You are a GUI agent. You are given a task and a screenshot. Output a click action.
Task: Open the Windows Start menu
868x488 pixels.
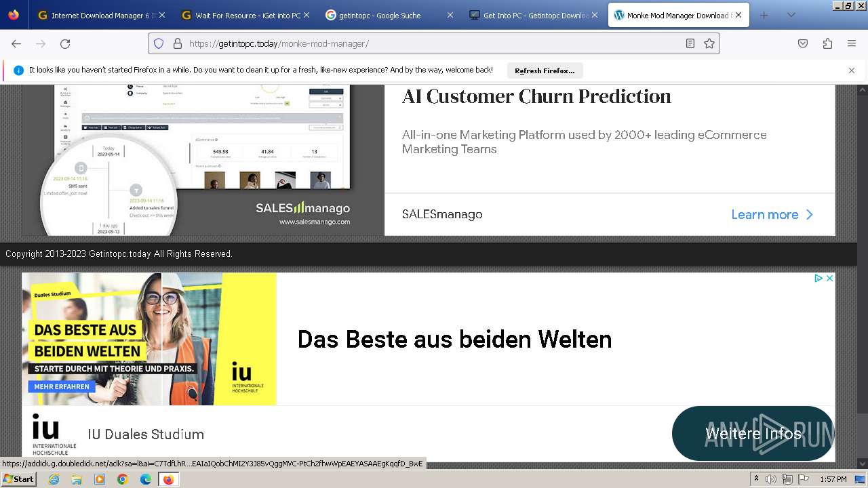pos(19,479)
